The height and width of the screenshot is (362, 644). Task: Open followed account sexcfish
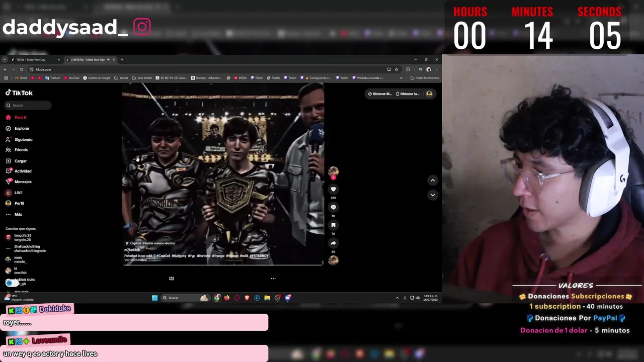pos(16,270)
